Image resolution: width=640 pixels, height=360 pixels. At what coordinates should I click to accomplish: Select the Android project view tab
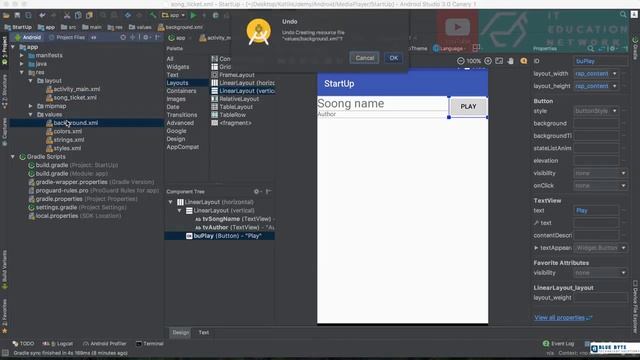27,37
